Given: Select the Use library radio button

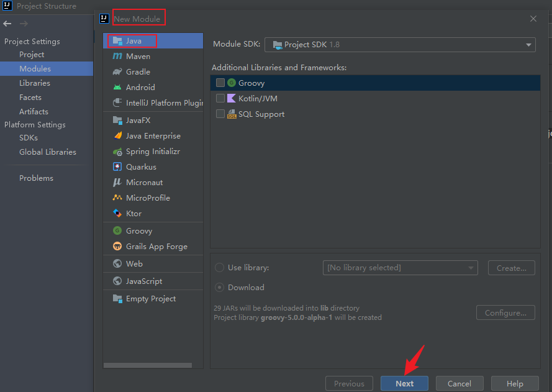Looking at the screenshot, I should pos(219,268).
